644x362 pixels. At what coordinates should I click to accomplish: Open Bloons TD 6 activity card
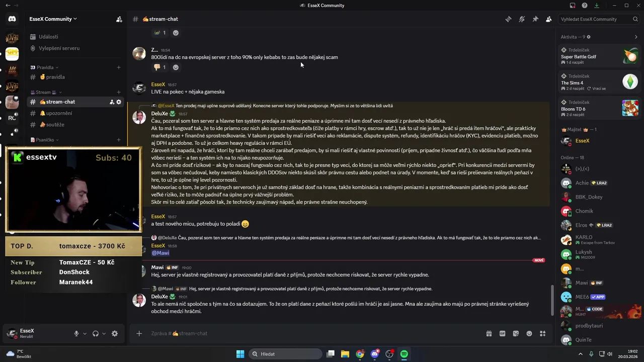click(x=599, y=108)
